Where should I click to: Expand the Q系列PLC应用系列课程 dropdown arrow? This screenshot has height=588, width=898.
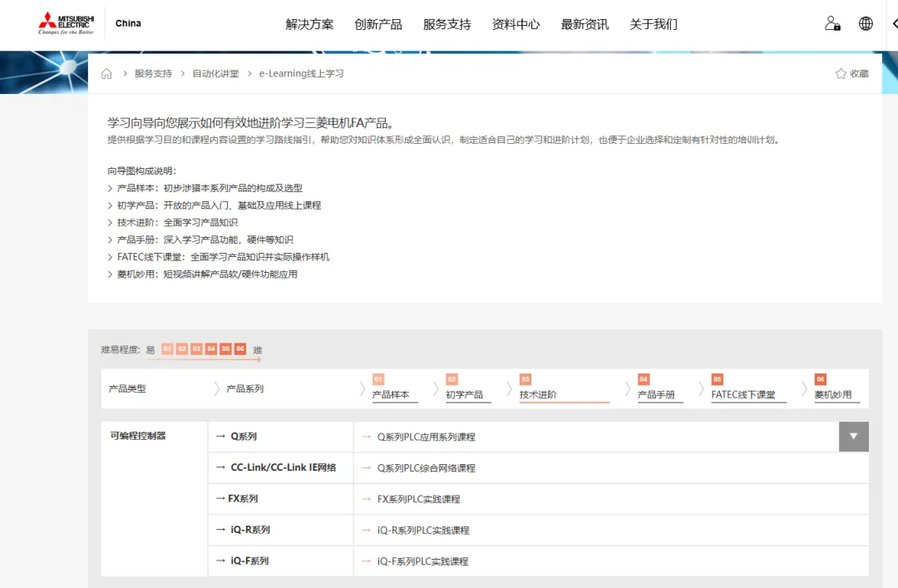pos(853,437)
